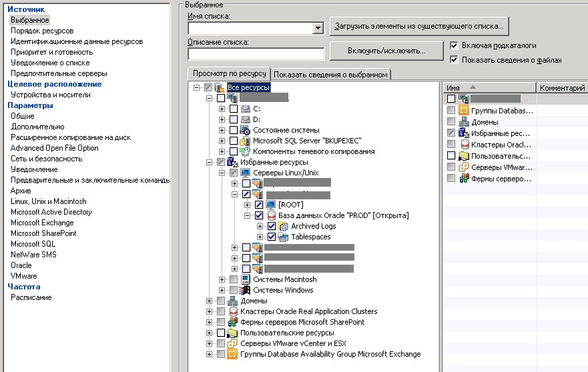Image resolution: width=588 pixels, height=372 pixels.
Task: Check the C: drive checkbox
Action: coord(234,109)
